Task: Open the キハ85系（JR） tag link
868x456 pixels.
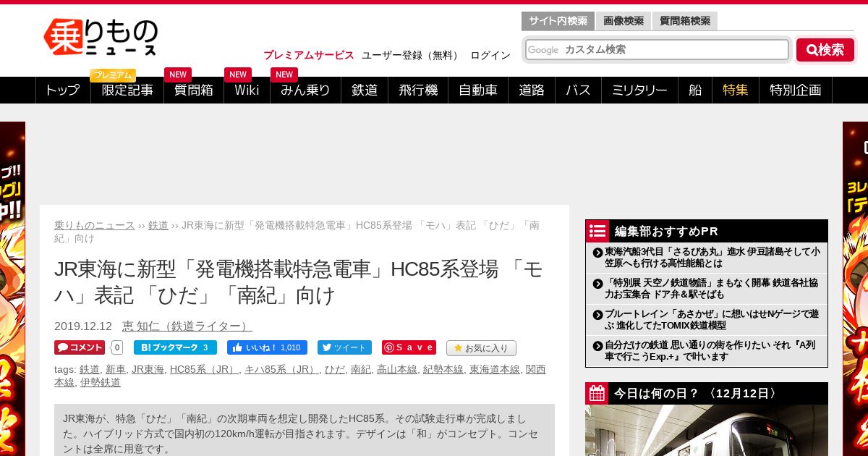Action: 282,369
